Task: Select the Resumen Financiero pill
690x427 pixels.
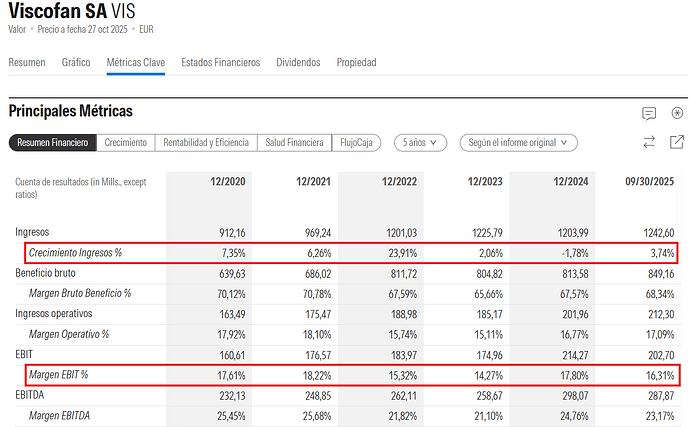Action: pos(53,143)
